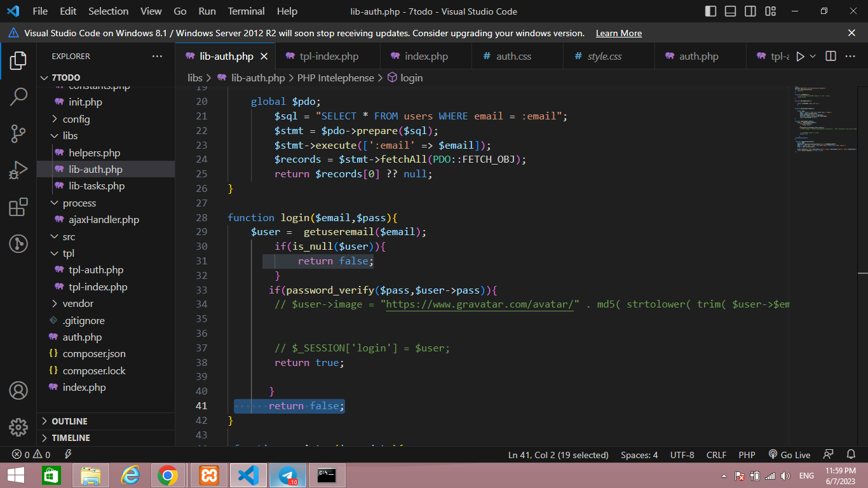Open errors and warnings status indicator
This screenshot has width=868, height=488.
31,455
